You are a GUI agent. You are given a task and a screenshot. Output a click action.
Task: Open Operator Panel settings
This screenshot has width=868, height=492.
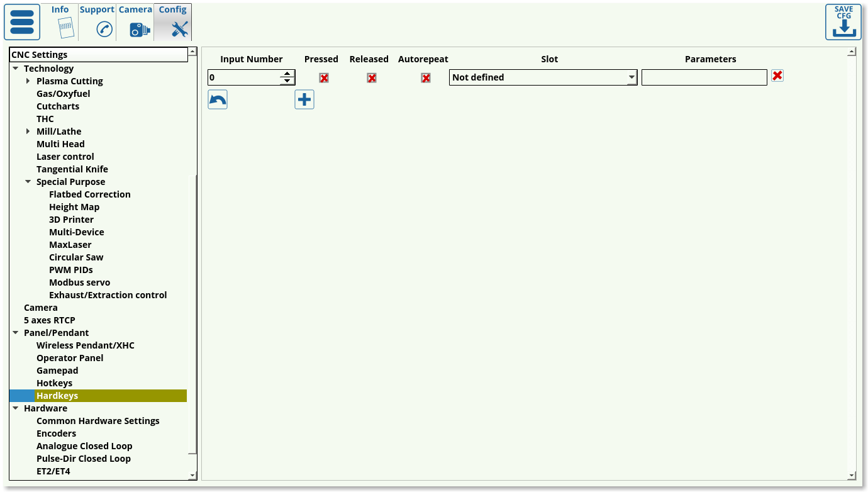point(70,358)
